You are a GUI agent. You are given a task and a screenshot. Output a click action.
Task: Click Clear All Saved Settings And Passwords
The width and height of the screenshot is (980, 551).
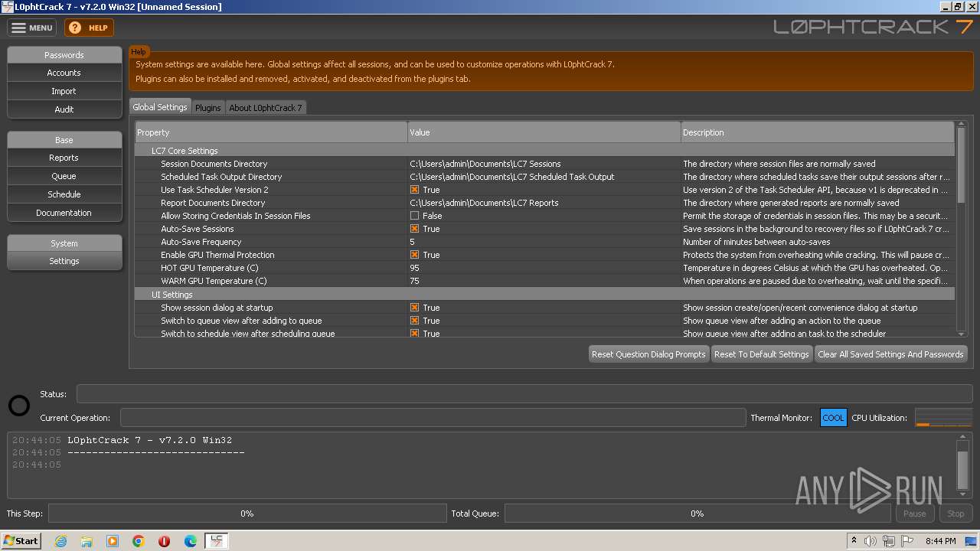coord(890,354)
